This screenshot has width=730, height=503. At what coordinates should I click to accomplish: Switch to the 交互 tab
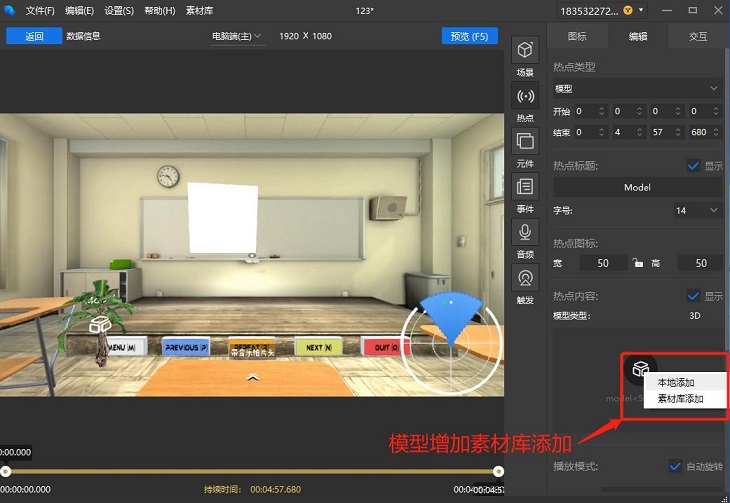[x=697, y=37]
